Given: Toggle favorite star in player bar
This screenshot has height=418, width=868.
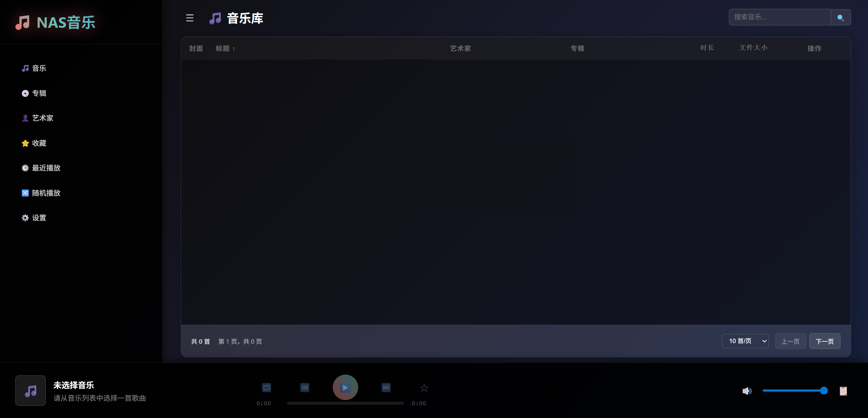Looking at the screenshot, I should pos(424,388).
